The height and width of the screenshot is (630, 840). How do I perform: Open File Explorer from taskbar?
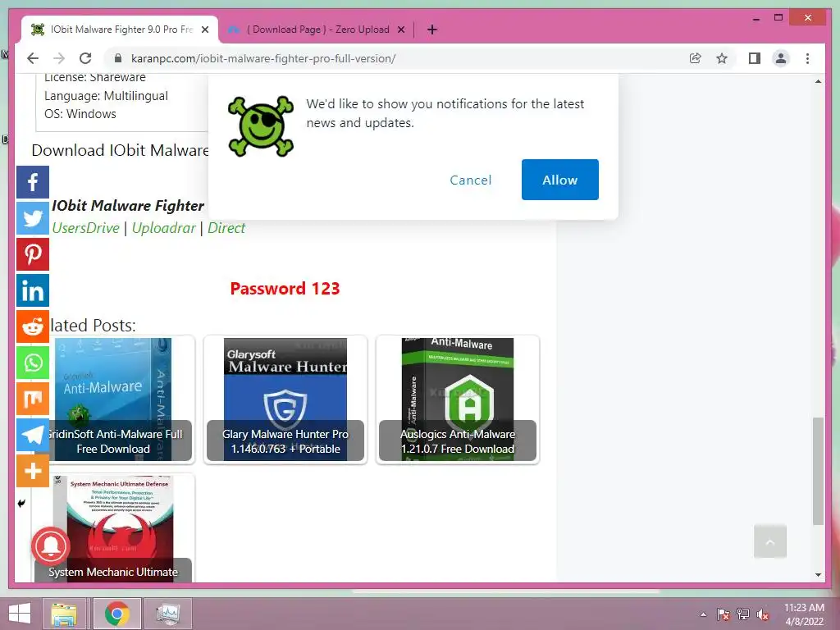click(x=64, y=614)
